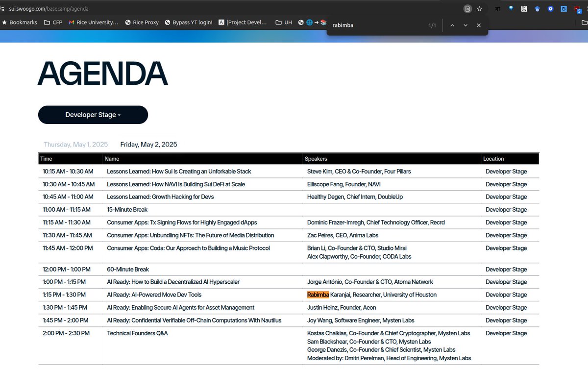Select the Friday, May 2, 2025 tab

(x=149, y=145)
